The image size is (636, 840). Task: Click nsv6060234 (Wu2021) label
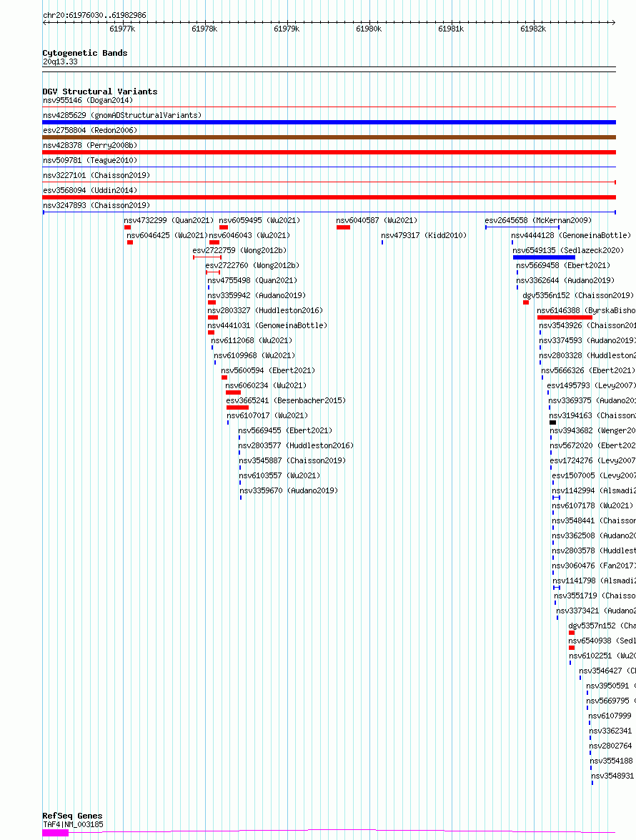coord(266,385)
